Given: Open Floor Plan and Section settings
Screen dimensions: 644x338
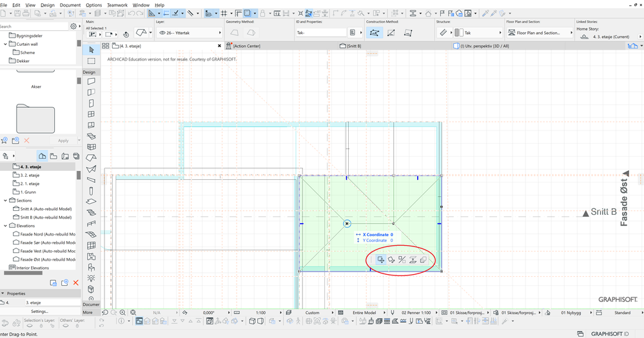Looking at the screenshot, I should point(538,32).
